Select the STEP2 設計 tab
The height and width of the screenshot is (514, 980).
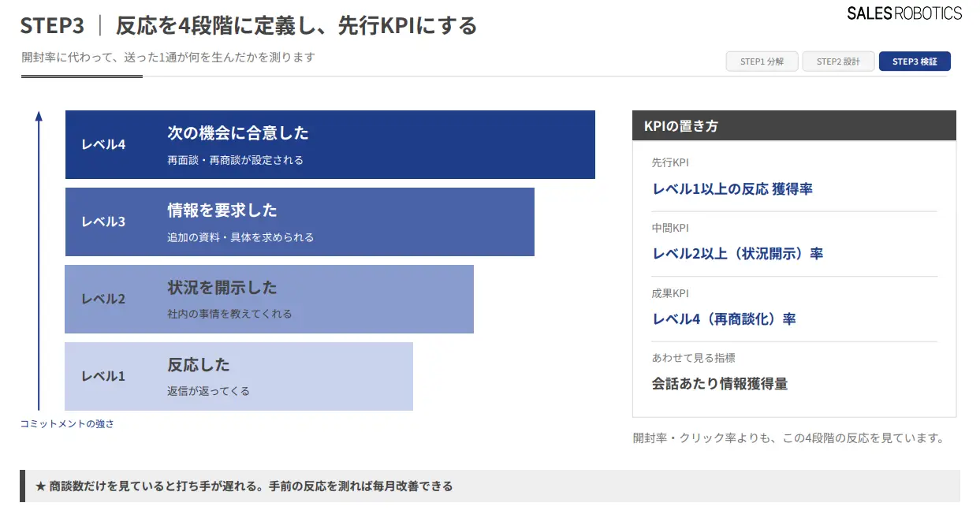[838, 61]
